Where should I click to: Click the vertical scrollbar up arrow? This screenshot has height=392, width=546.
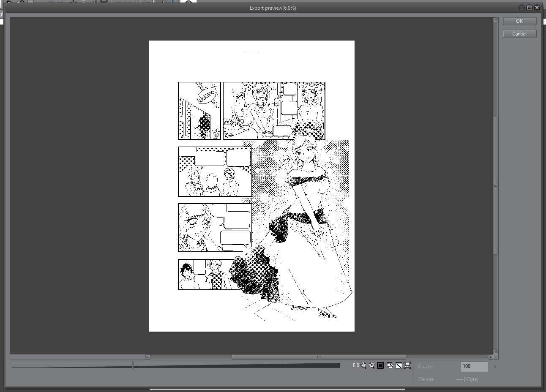[x=496, y=20]
